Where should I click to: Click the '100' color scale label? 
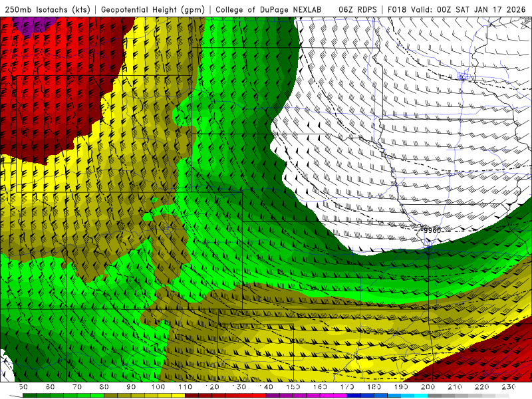[158, 387]
